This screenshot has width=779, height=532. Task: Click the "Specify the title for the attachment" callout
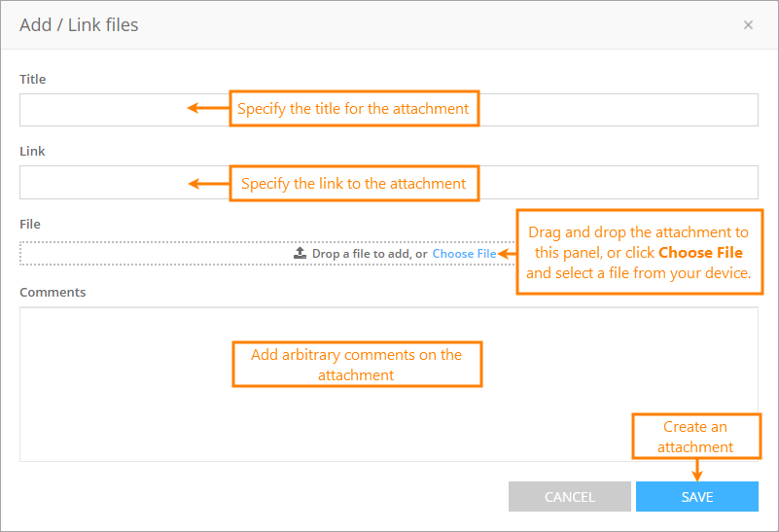pyautogui.click(x=354, y=109)
